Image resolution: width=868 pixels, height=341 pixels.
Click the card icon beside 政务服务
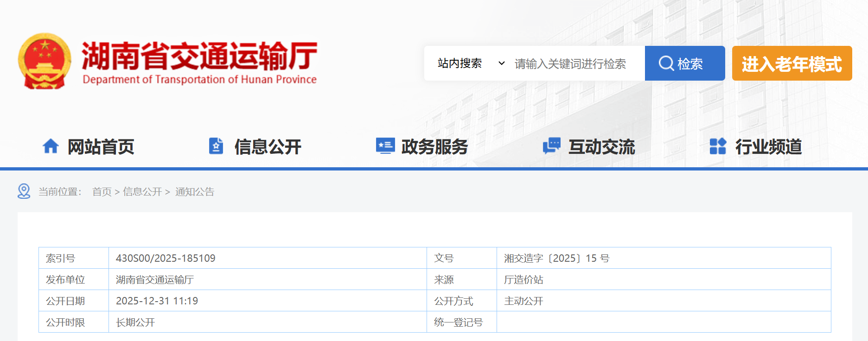[385, 146]
